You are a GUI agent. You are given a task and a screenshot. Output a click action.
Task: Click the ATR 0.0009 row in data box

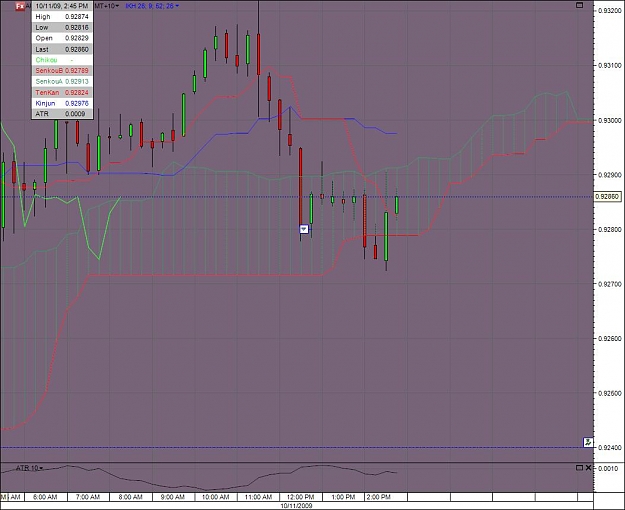pos(62,114)
